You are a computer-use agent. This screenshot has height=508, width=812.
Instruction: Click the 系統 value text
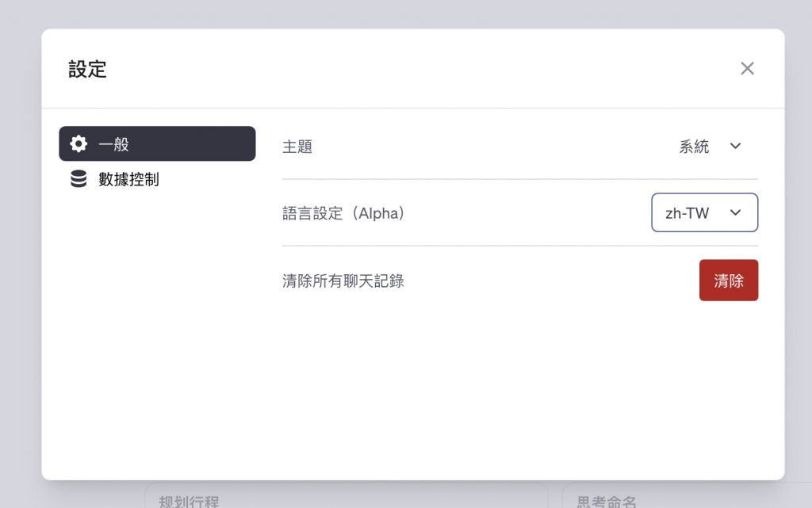click(694, 147)
